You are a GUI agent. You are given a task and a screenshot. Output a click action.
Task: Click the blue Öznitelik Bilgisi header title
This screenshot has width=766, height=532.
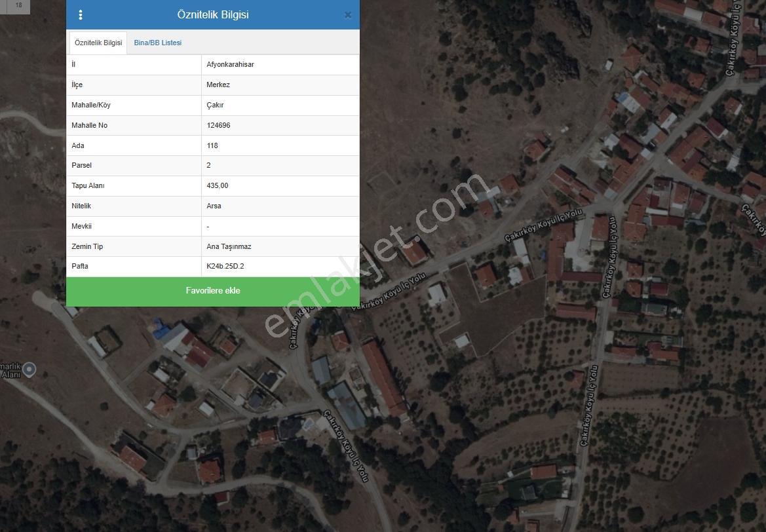(213, 14)
